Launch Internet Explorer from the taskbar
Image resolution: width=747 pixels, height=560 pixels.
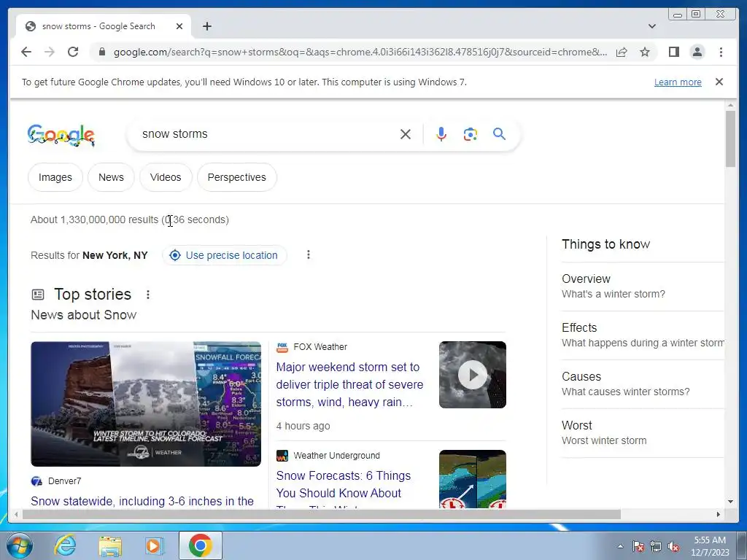click(65, 545)
